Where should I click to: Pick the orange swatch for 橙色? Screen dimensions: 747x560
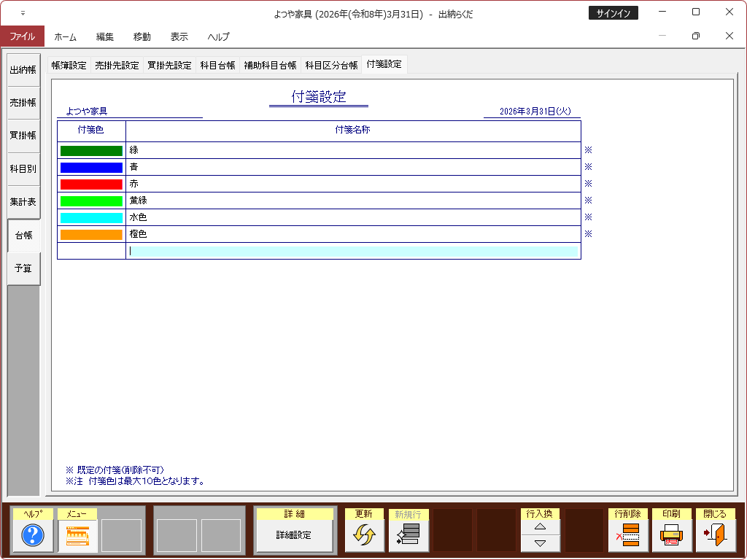coord(91,235)
